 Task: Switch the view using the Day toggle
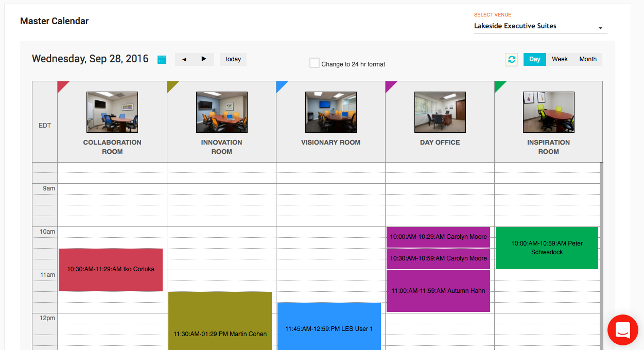click(x=534, y=59)
